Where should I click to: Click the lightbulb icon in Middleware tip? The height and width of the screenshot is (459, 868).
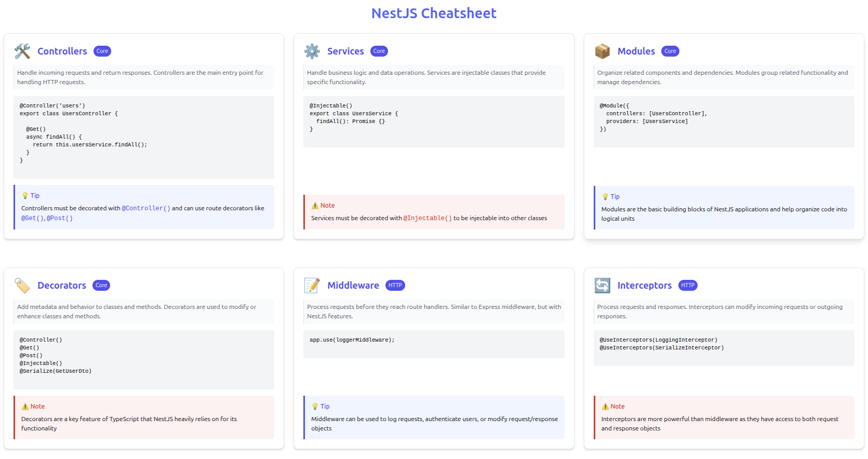tap(315, 407)
